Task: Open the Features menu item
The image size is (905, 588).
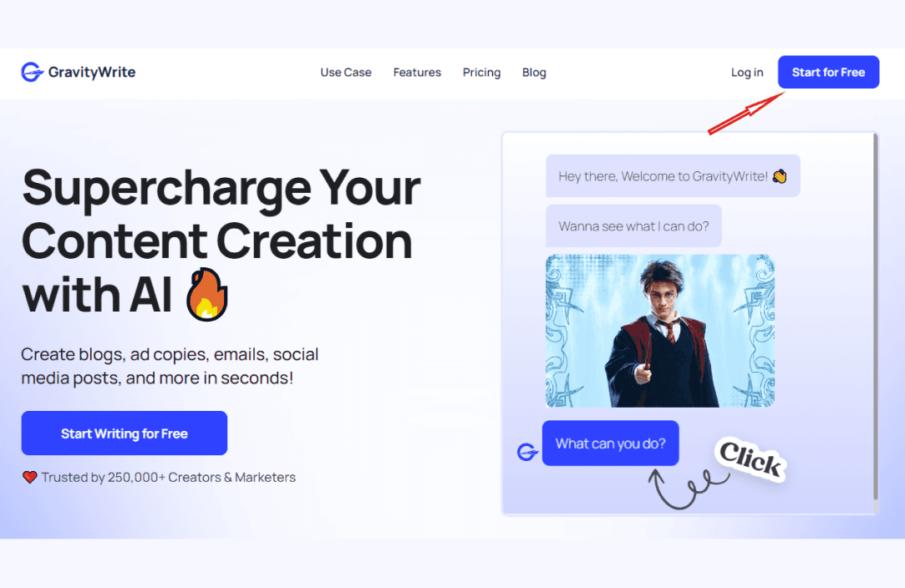Action: pyautogui.click(x=417, y=72)
